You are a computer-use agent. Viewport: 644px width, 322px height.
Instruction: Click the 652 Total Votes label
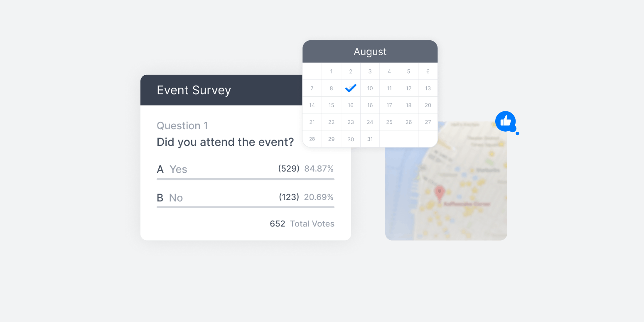pos(302,224)
